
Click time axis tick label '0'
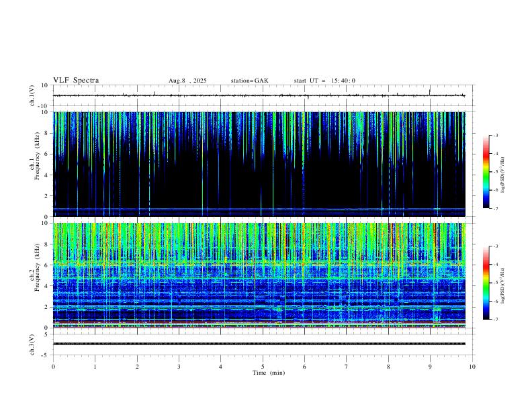point(53,367)
